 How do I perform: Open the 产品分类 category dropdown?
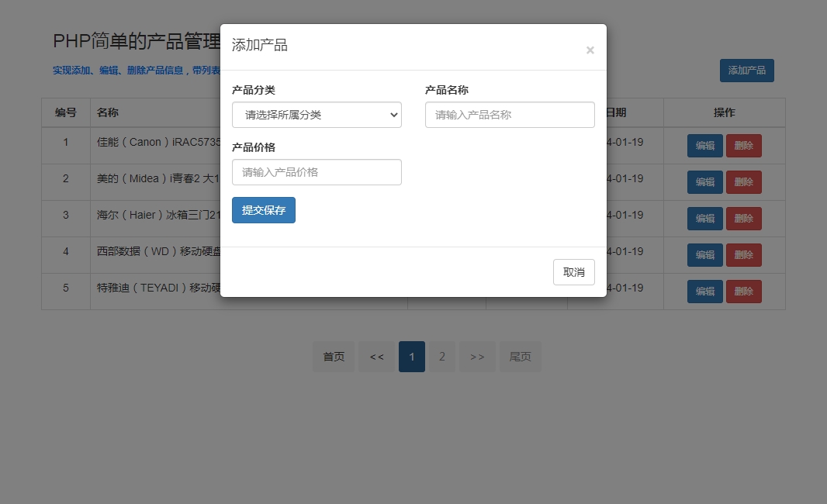(x=317, y=115)
